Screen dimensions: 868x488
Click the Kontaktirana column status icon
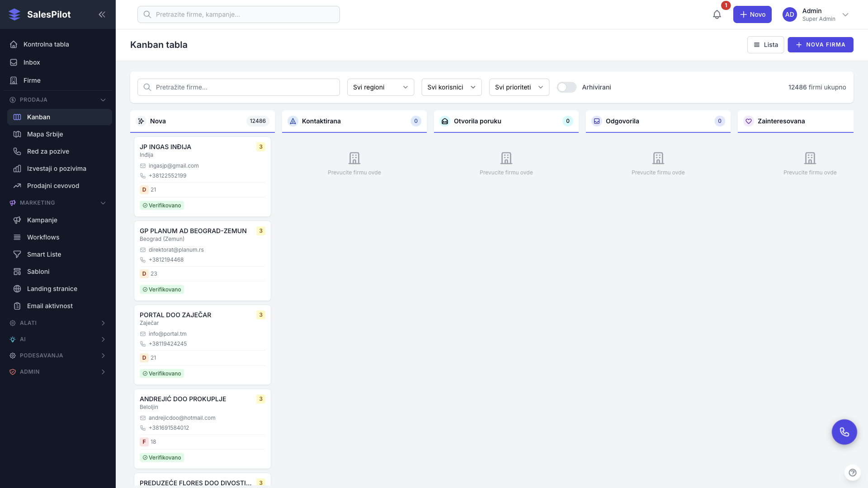pyautogui.click(x=293, y=121)
